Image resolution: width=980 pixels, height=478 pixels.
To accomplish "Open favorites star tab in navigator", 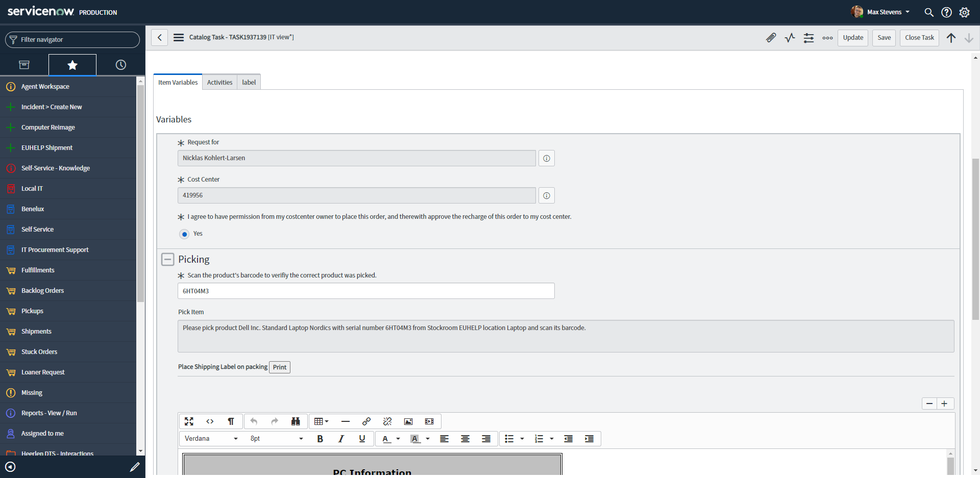I will pos(72,65).
